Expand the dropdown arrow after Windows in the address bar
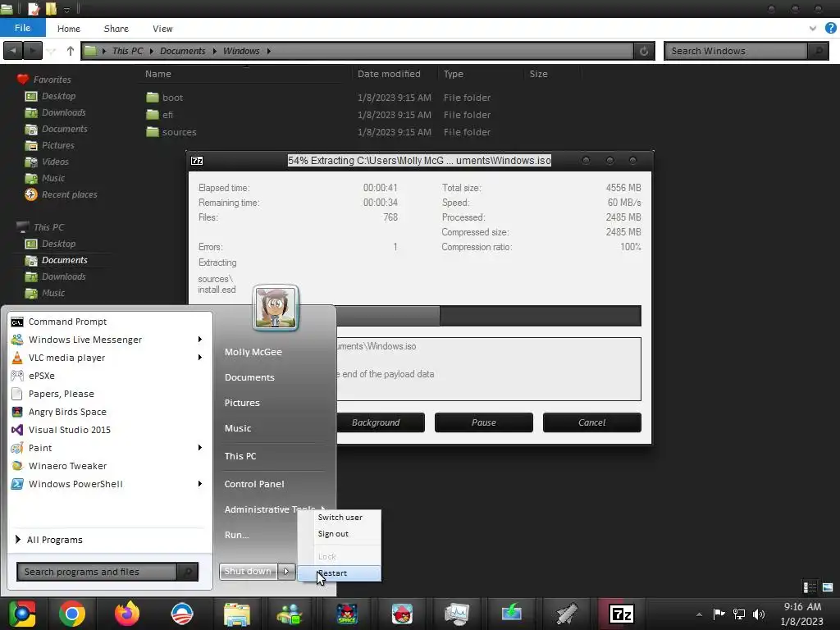 pyautogui.click(x=268, y=52)
